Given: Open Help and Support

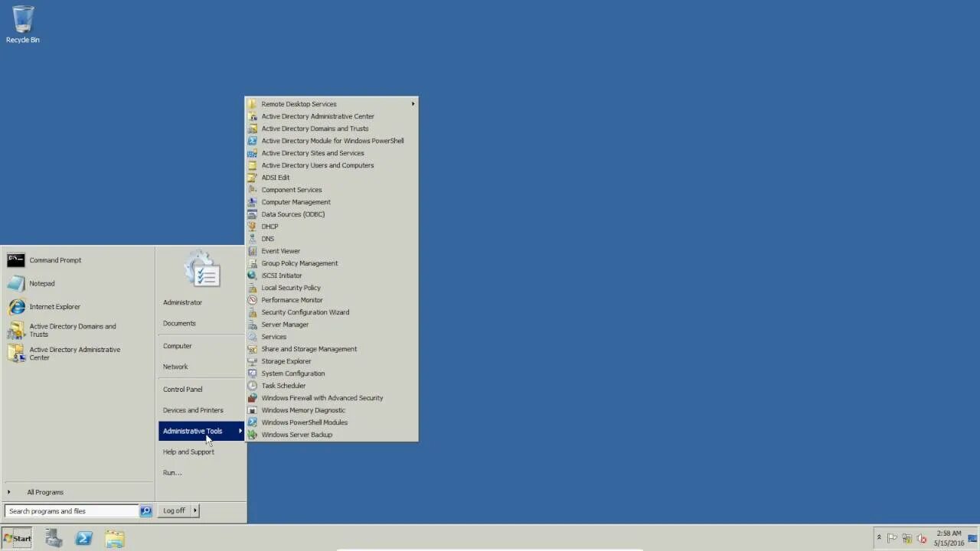Looking at the screenshot, I should coord(188,452).
